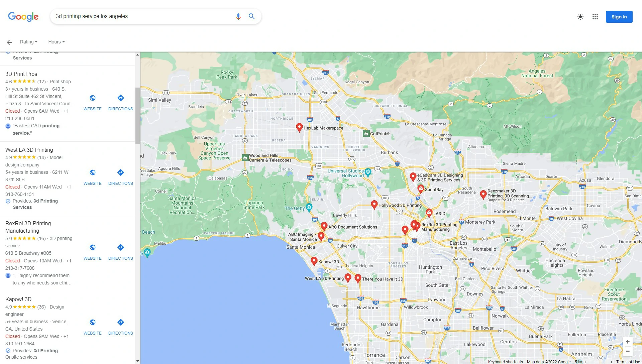Toggle the dark mode brightness icon

(x=580, y=17)
